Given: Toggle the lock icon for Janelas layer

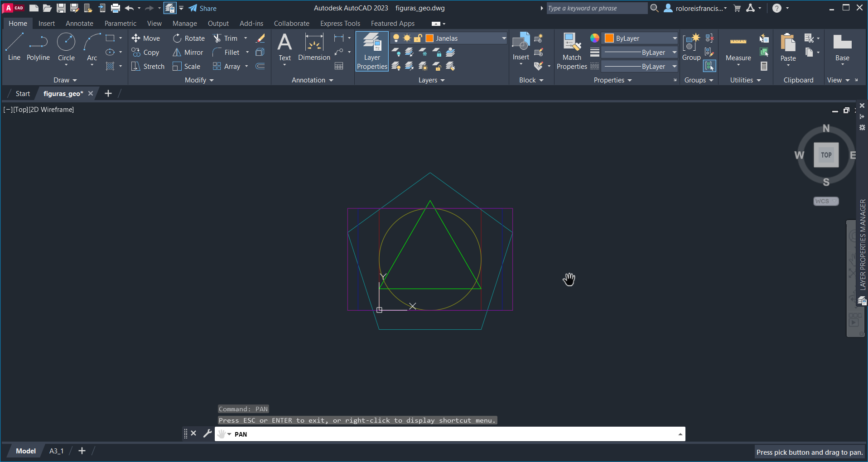Looking at the screenshot, I should 418,38.
